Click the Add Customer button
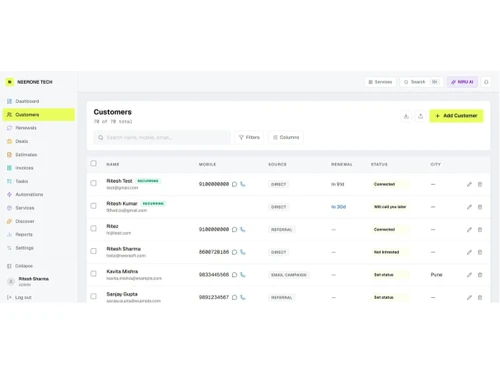 coord(456,116)
